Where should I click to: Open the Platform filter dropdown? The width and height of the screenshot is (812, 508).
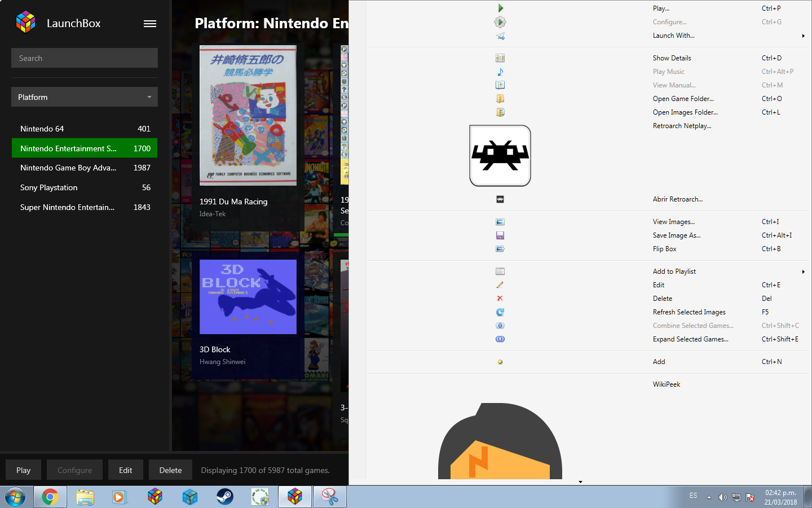coord(85,97)
